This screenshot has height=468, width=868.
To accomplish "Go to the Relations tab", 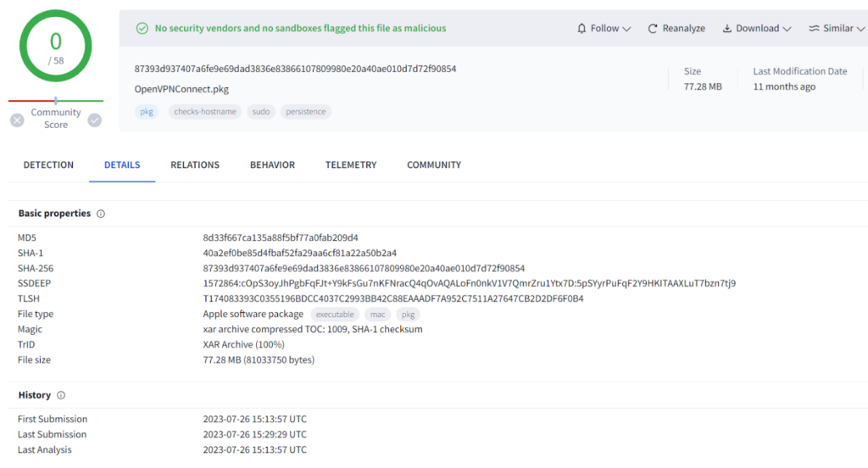I will (195, 165).
